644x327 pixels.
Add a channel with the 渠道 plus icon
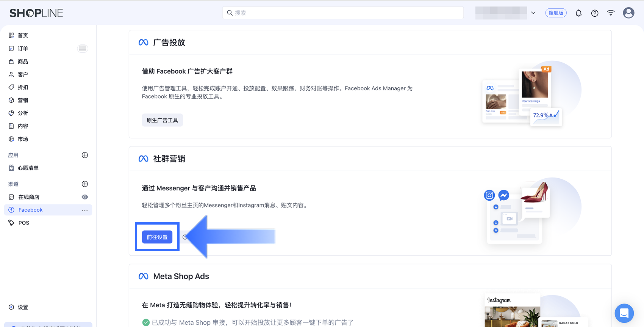click(85, 184)
